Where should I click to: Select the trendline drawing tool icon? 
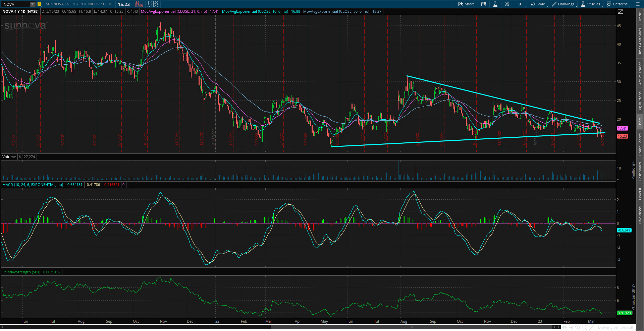tap(592, 327)
